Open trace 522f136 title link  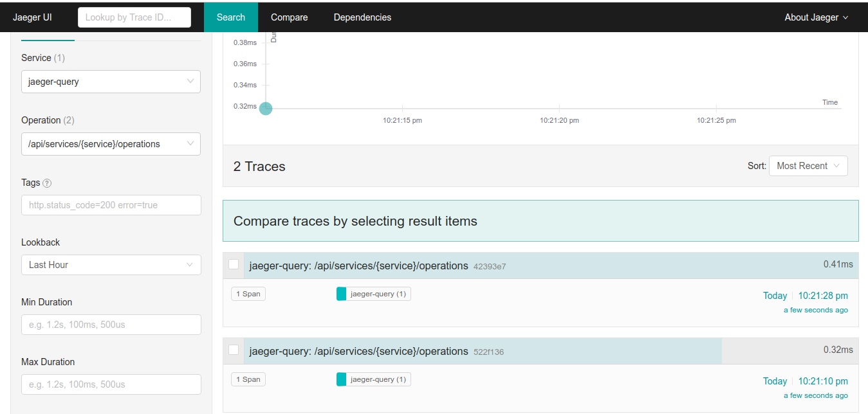(358, 351)
